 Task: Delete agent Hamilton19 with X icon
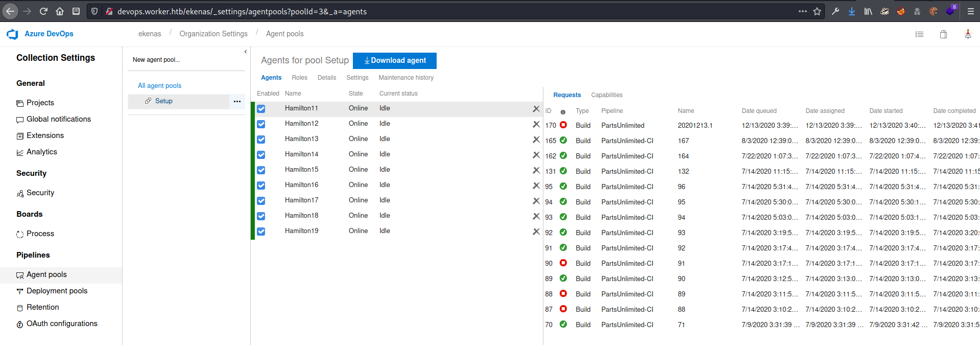coord(536,231)
